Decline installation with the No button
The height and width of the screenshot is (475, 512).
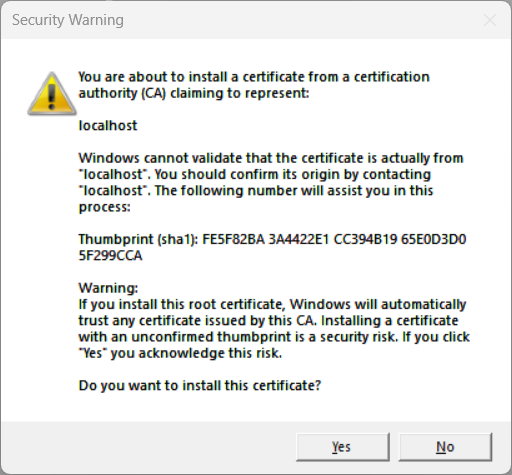pyautogui.click(x=445, y=447)
